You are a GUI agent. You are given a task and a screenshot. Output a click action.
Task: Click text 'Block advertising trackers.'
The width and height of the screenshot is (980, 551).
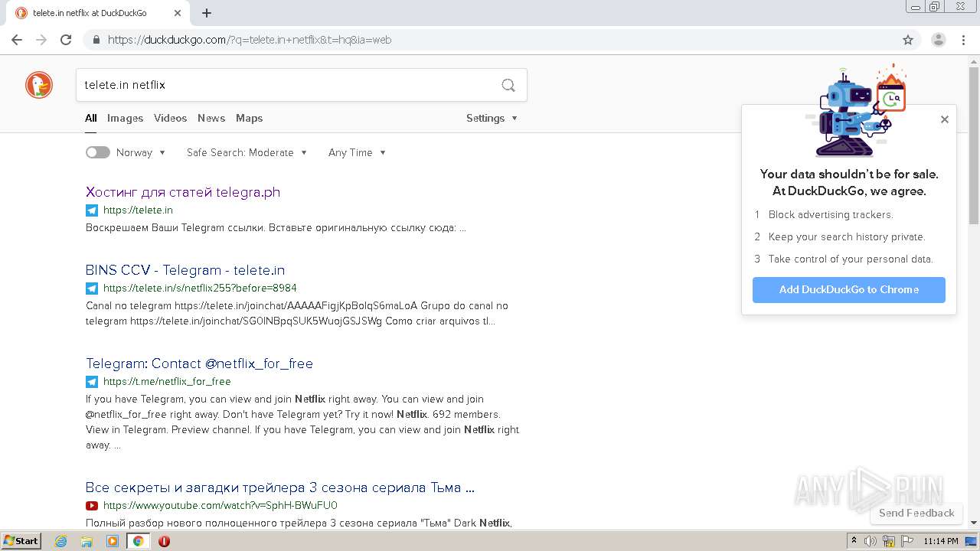tap(831, 215)
